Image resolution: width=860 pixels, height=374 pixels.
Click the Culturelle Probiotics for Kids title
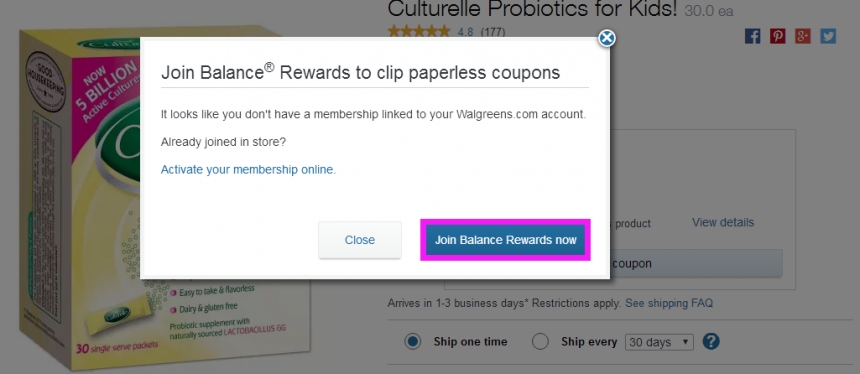[533, 9]
